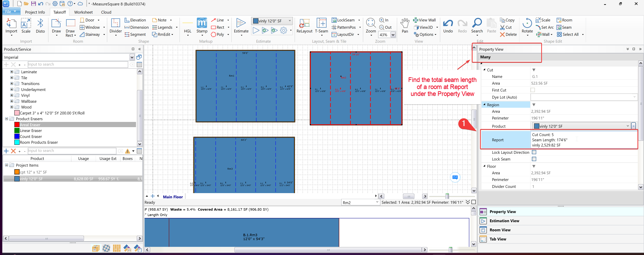
Task: Switch to the Worksheet tab
Action: 83,12
